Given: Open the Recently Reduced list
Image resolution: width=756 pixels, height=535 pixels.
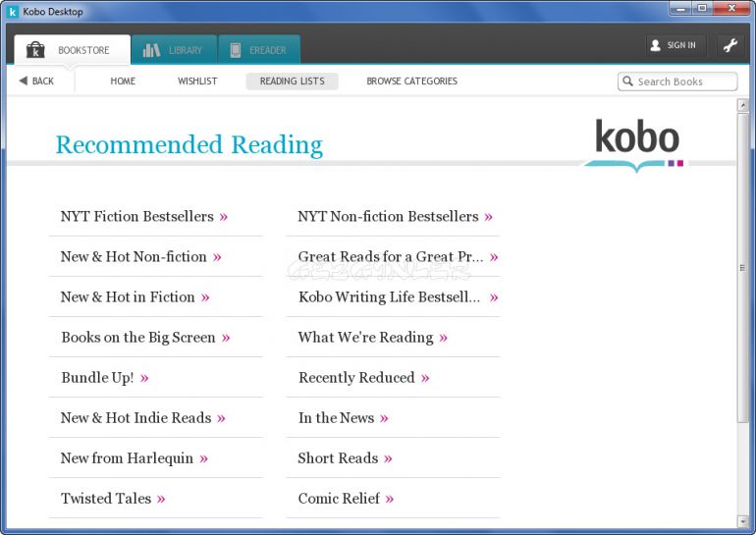Looking at the screenshot, I should pyautogui.click(x=363, y=377).
